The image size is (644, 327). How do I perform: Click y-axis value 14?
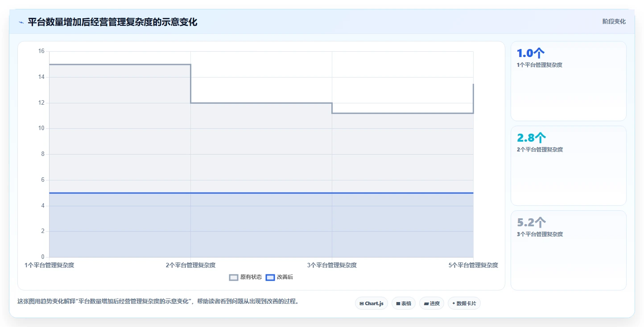[x=41, y=77]
